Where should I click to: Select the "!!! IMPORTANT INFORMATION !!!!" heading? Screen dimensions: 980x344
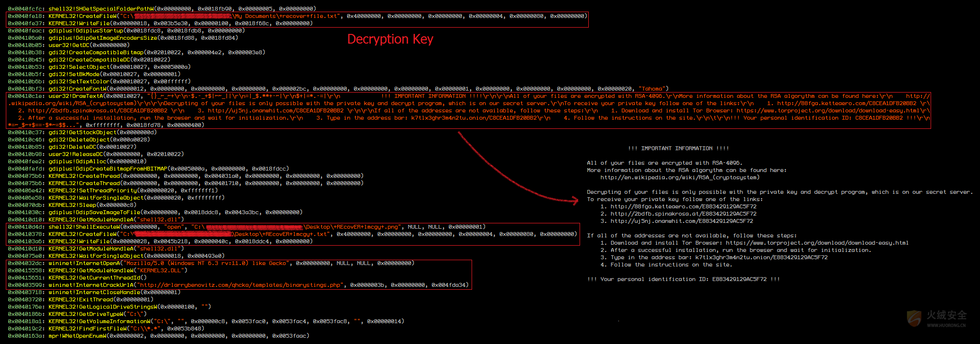(678, 149)
